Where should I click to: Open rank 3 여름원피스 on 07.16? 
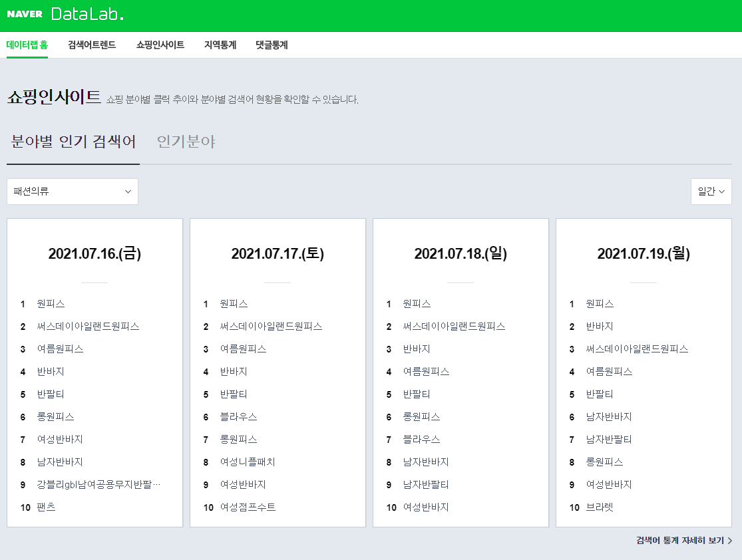tap(60, 349)
